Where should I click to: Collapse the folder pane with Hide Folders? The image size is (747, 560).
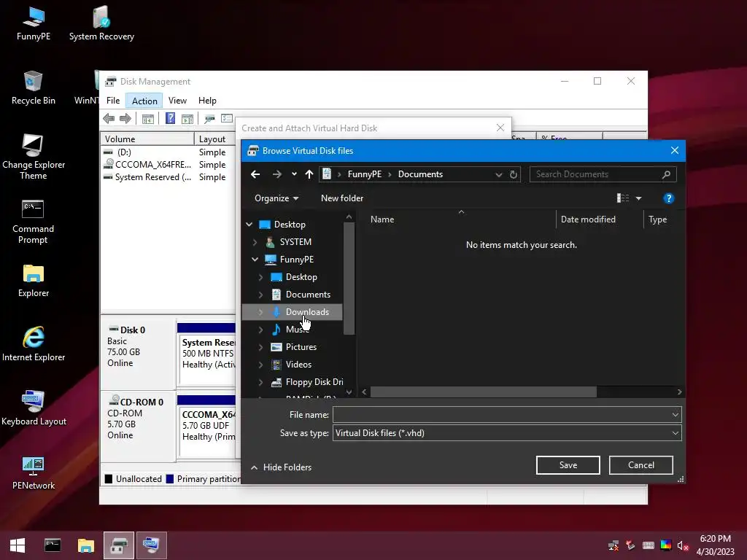[x=282, y=467]
